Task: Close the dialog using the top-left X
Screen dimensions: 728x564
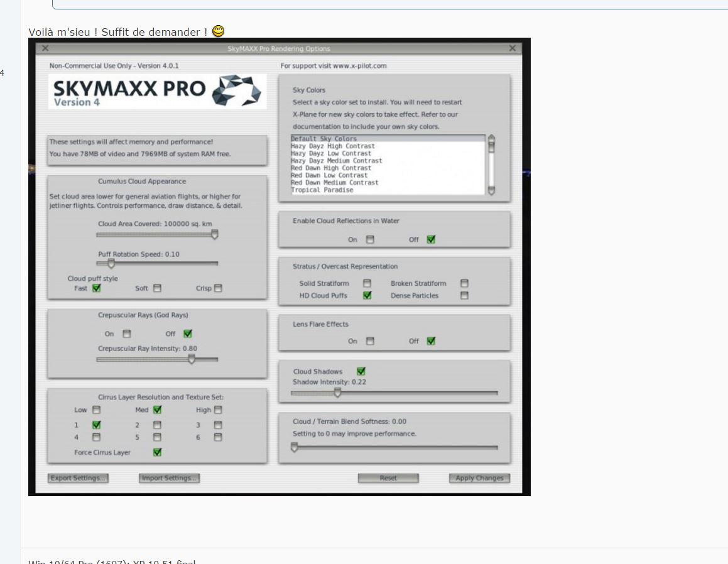Action: pos(45,48)
